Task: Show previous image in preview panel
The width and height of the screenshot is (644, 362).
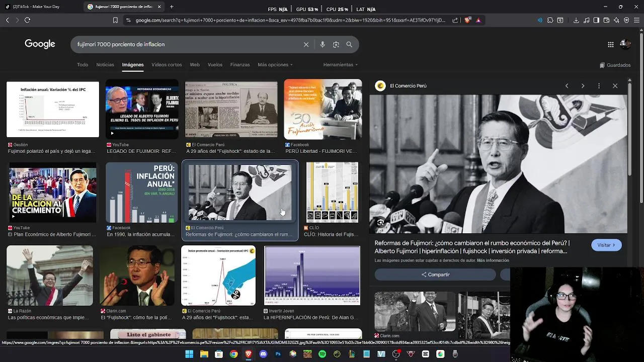Action: [567, 86]
